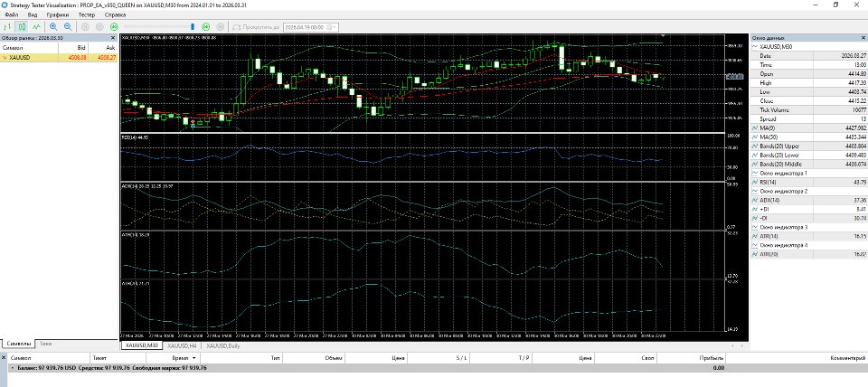Zoom out the chart
868x387 pixels.
[68, 26]
